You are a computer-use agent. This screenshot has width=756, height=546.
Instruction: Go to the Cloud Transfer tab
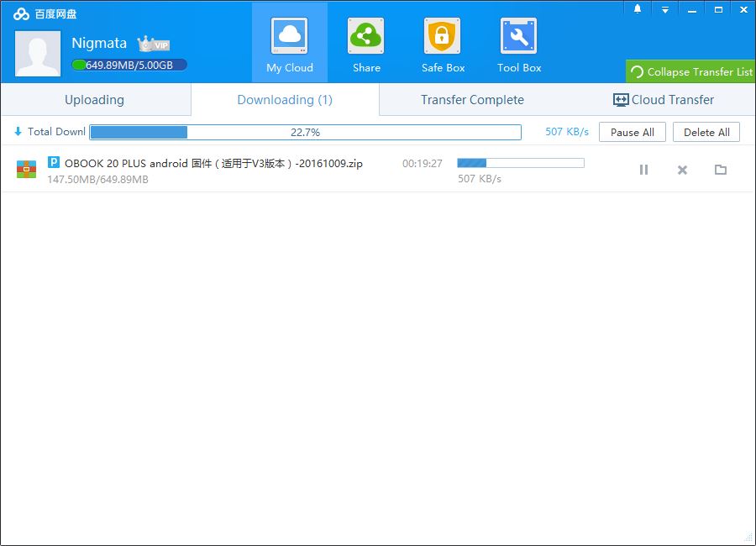click(x=663, y=100)
